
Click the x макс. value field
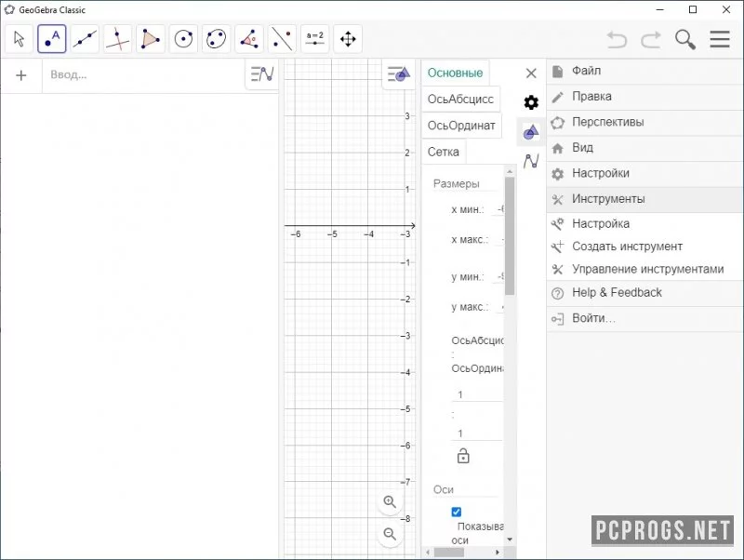(498, 240)
